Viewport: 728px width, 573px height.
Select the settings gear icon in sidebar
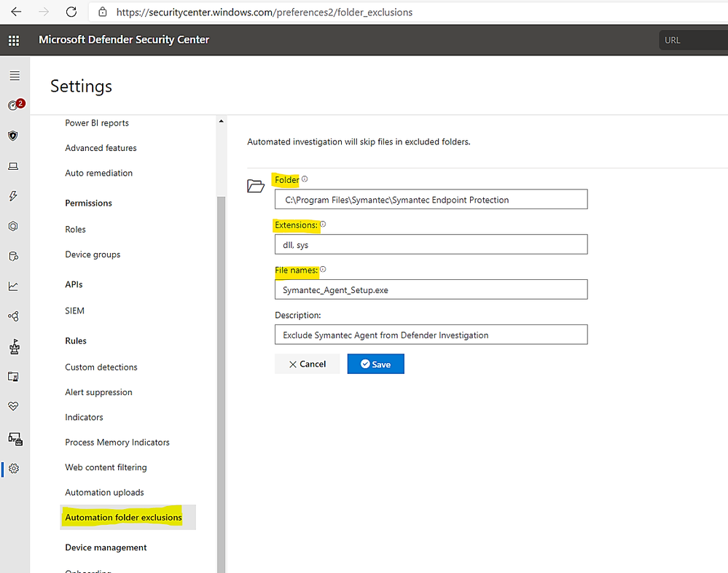13,468
